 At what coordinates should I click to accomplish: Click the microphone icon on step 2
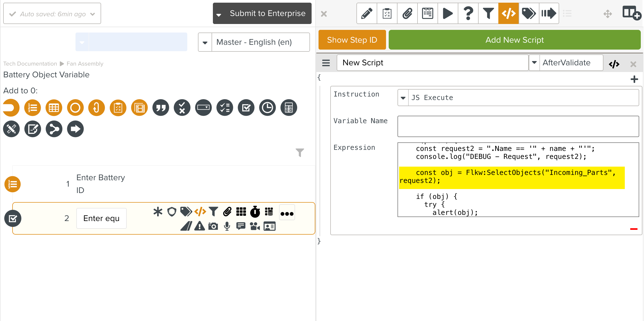[x=227, y=226]
